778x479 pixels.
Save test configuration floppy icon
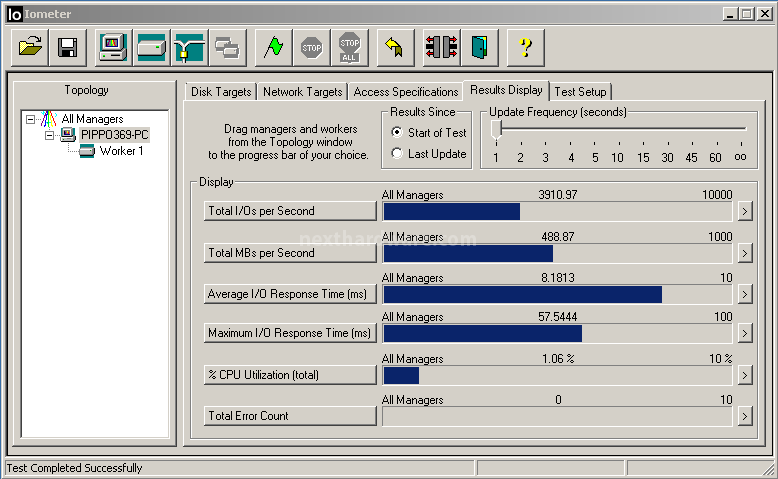click(x=67, y=48)
